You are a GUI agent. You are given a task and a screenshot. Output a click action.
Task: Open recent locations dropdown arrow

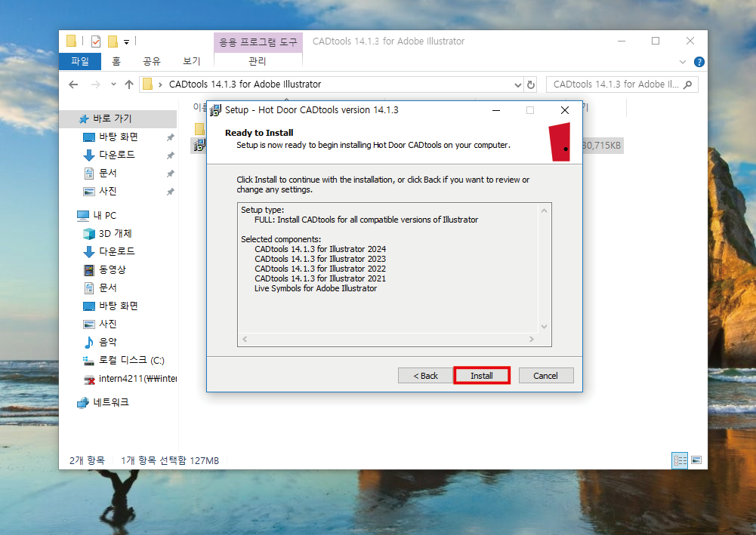(x=113, y=85)
